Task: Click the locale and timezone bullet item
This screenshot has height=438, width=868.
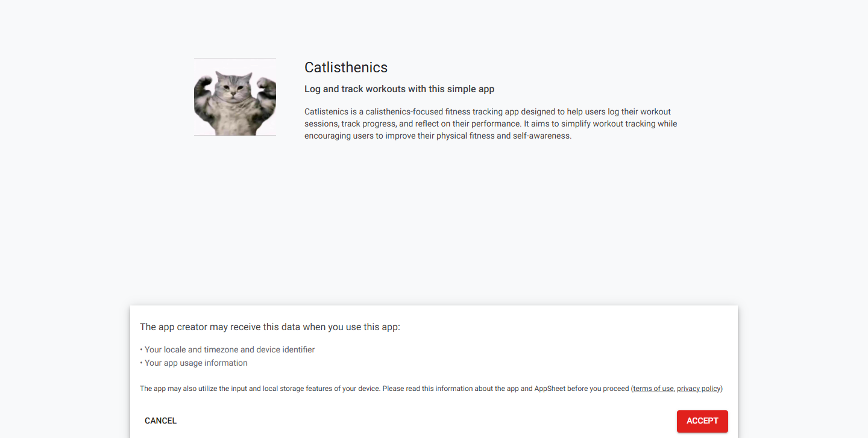Action: click(x=227, y=349)
